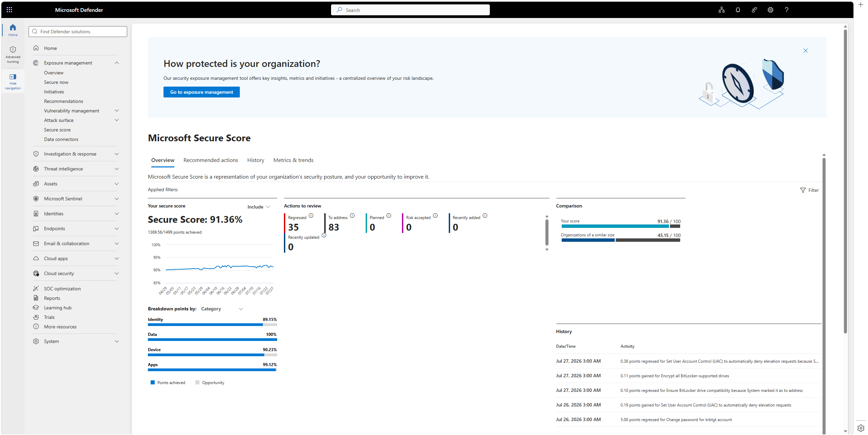Click the Learning hub icon

pyautogui.click(x=36, y=307)
